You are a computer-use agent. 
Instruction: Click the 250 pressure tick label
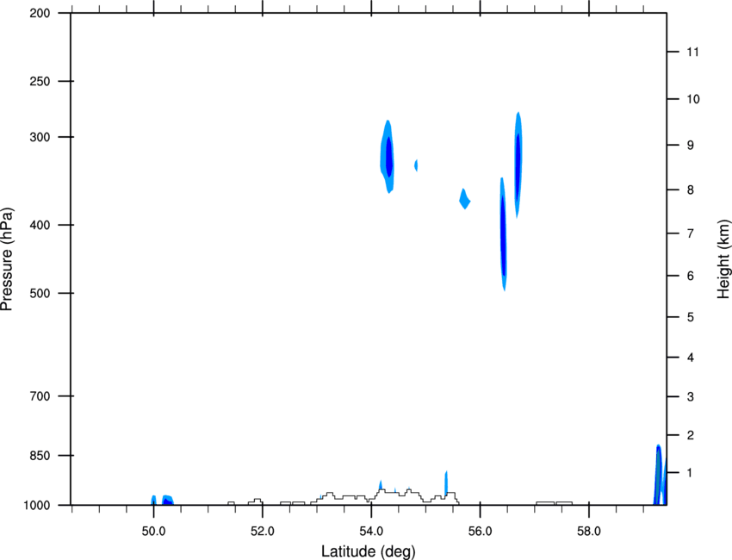40,81
